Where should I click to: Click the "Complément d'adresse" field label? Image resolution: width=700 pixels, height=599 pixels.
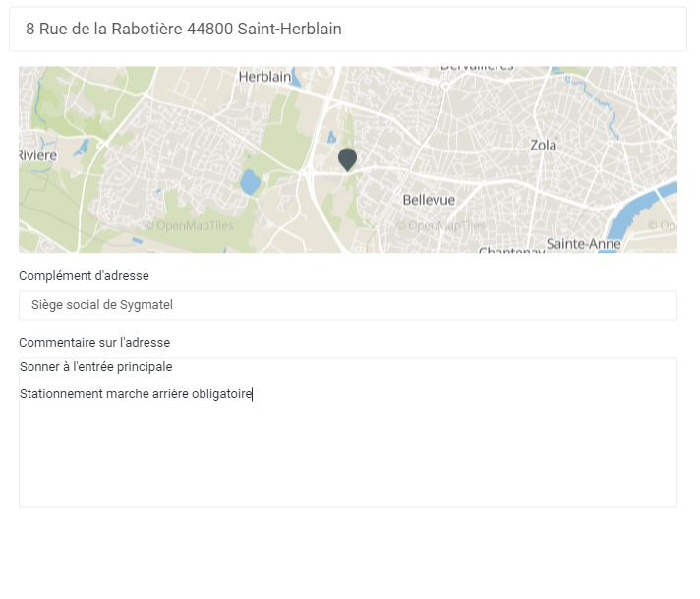pyautogui.click(x=84, y=276)
